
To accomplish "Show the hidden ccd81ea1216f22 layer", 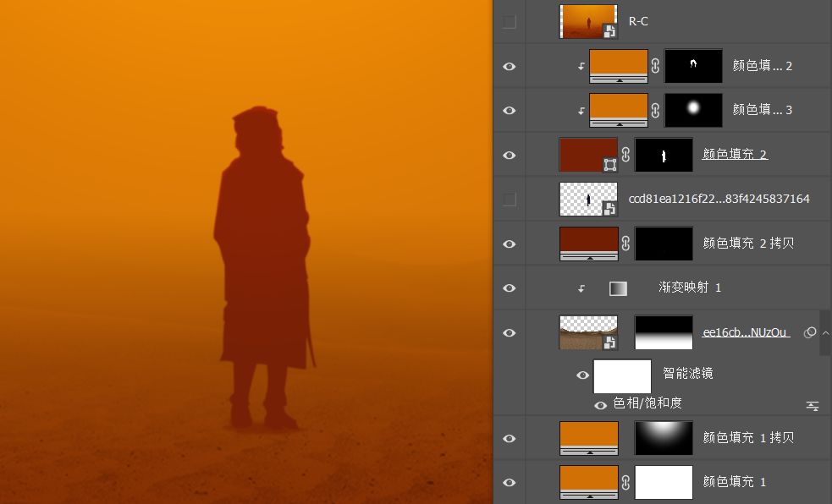I will [509, 200].
